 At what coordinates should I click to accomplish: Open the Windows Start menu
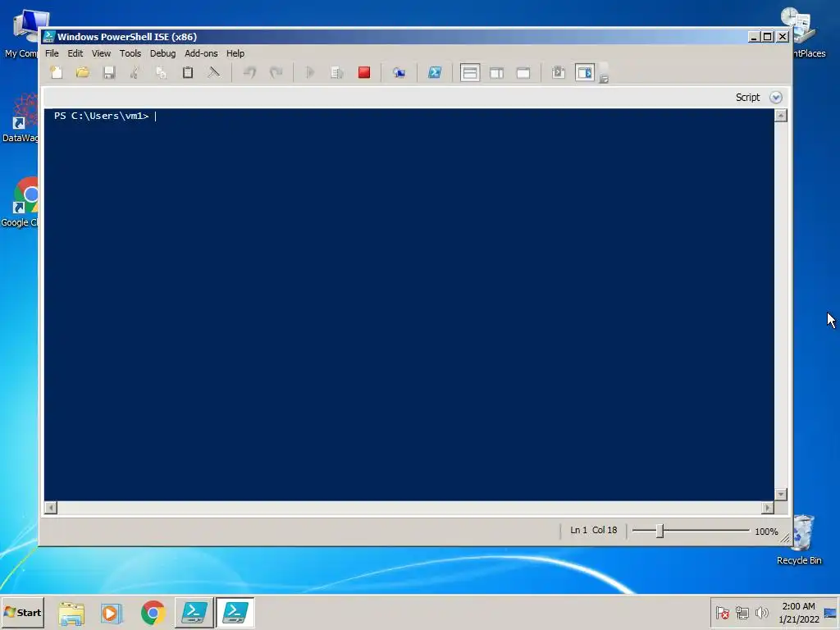click(x=22, y=612)
